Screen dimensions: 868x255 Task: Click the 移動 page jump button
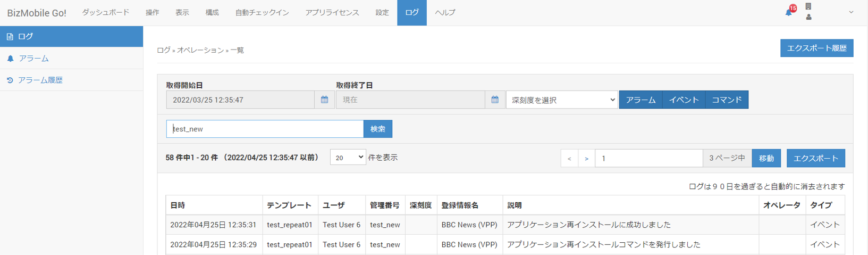tap(766, 158)
